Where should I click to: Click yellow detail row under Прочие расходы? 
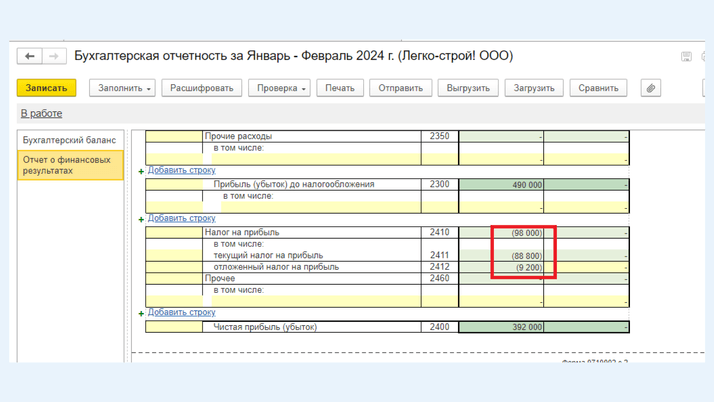pyautogui.click(x=316, y=159)
